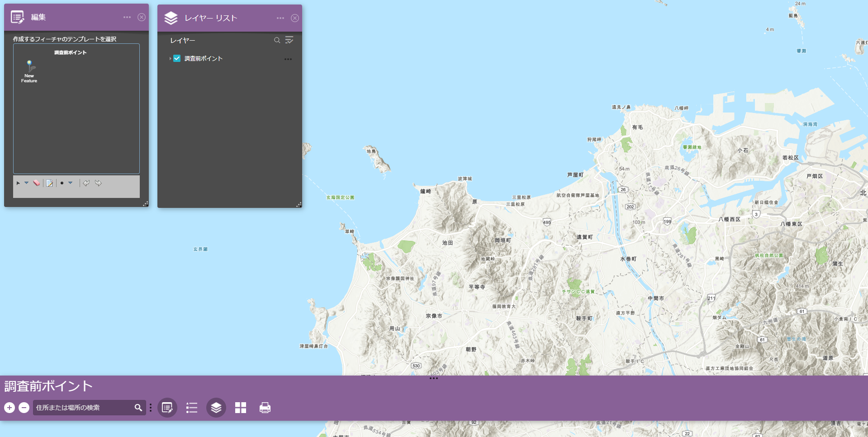Open the Basemap Gallery widget
Screen dimensions: 868x437
241,408
